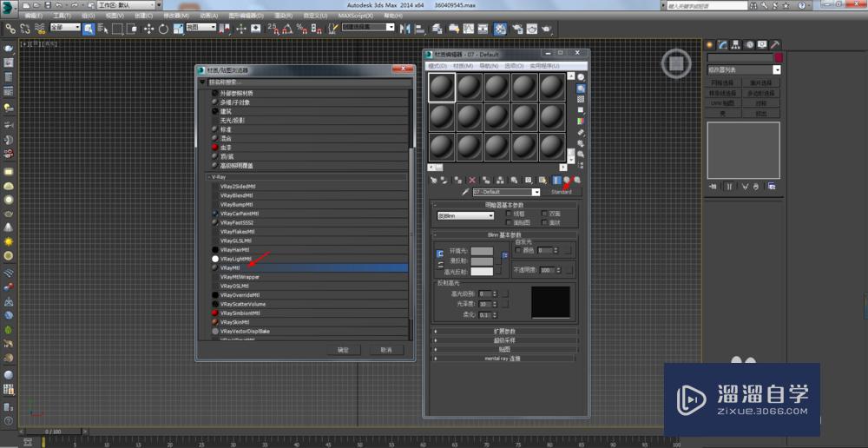Screen dimensions: 868x448
Task: Expand the 贴图 maps rollout
Action: (x=504, y=349)
